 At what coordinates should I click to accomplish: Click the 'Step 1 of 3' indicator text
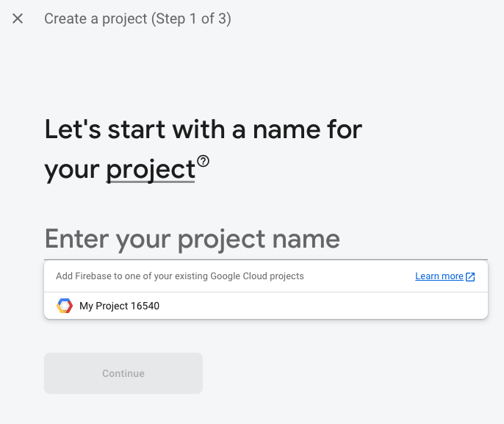(x=191, y=19)
